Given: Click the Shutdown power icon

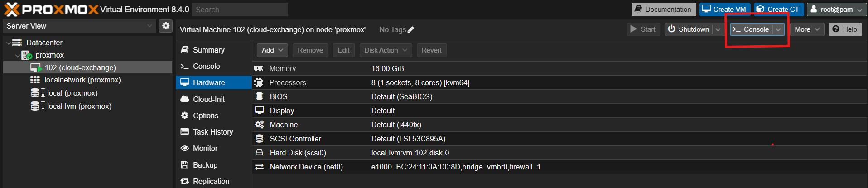Looking at the screenshot, I should (671, 29).
